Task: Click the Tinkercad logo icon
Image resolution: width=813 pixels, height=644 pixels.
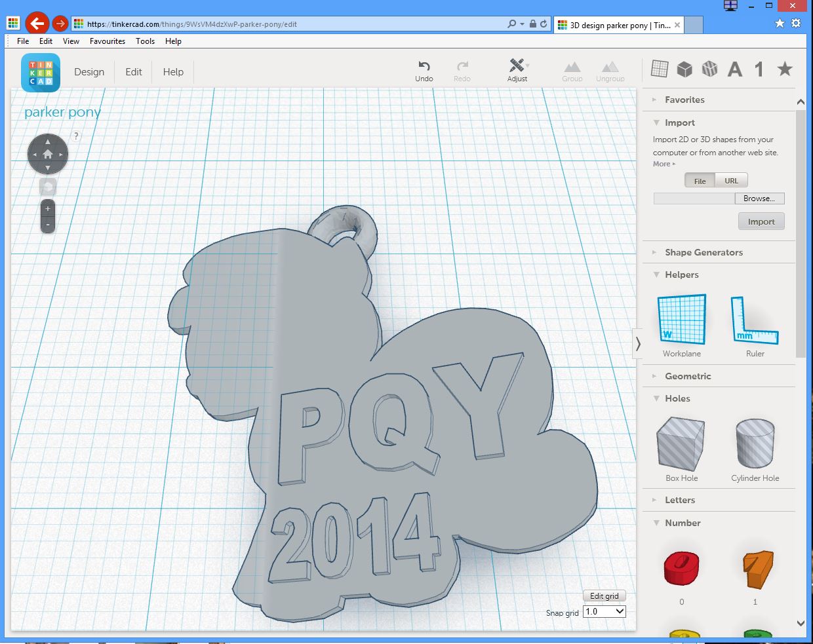Action: coord(41,73)
